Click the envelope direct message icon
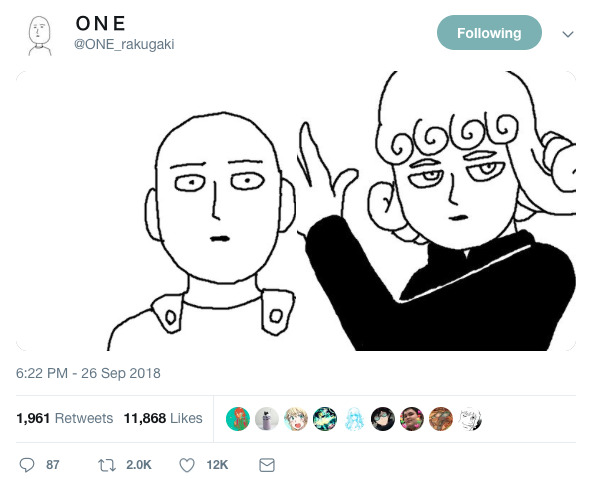 pos(267,465)
